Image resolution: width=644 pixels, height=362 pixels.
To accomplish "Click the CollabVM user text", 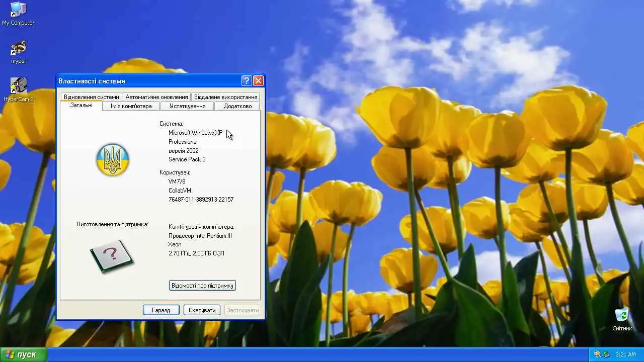I will (180, 191).
